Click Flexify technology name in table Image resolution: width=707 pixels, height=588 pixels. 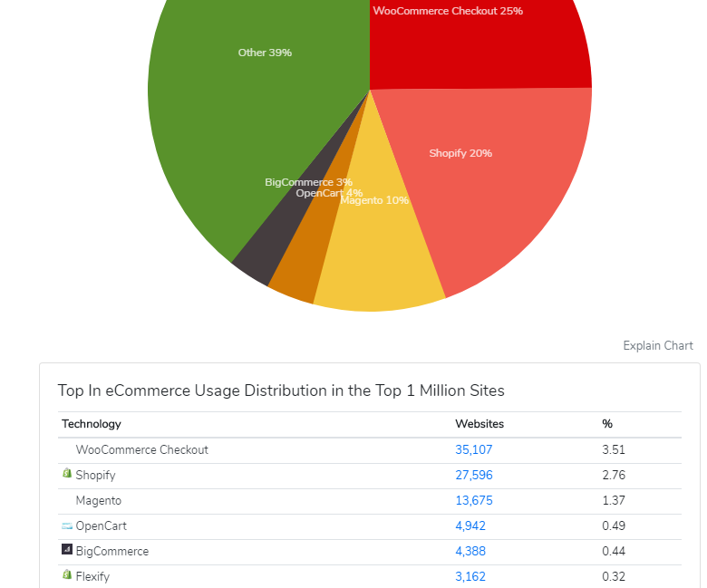[92, 577]
